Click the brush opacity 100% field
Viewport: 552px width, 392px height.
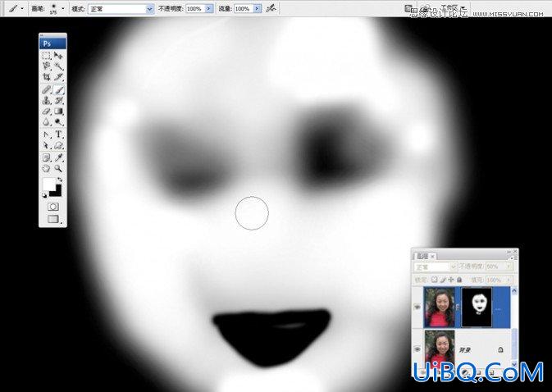pyautogui.click(x=195, y=8)
